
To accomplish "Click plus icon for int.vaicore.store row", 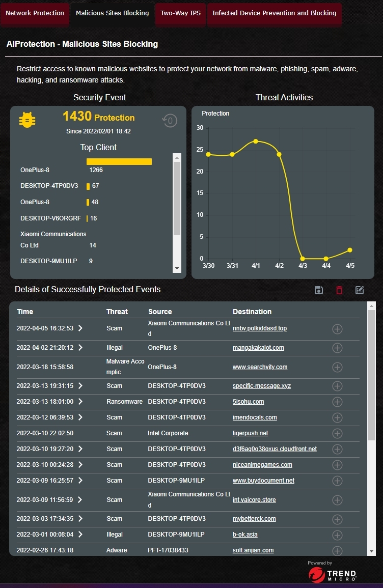I will pos(338,500).
